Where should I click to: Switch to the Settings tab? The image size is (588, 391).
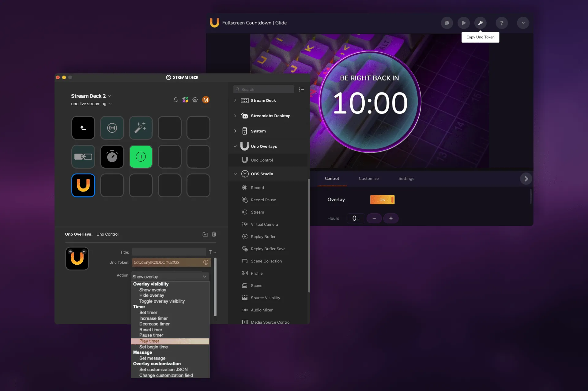[x=406, y=178]
